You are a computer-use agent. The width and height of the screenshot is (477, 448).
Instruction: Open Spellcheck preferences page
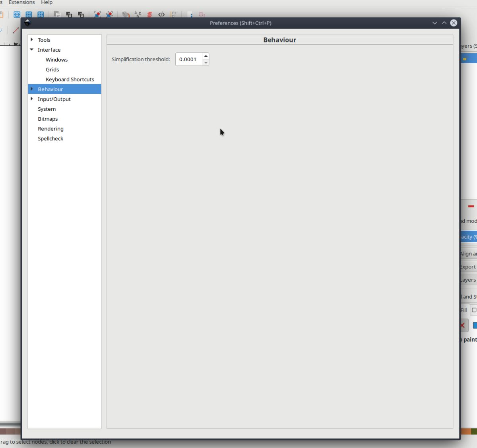click(50, 139)
